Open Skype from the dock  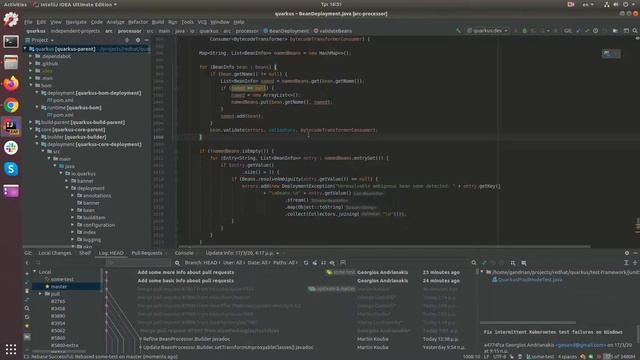(11, 169)
